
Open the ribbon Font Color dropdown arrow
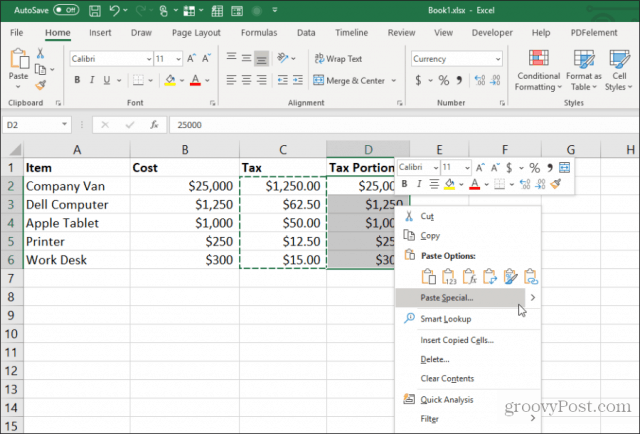207,80
